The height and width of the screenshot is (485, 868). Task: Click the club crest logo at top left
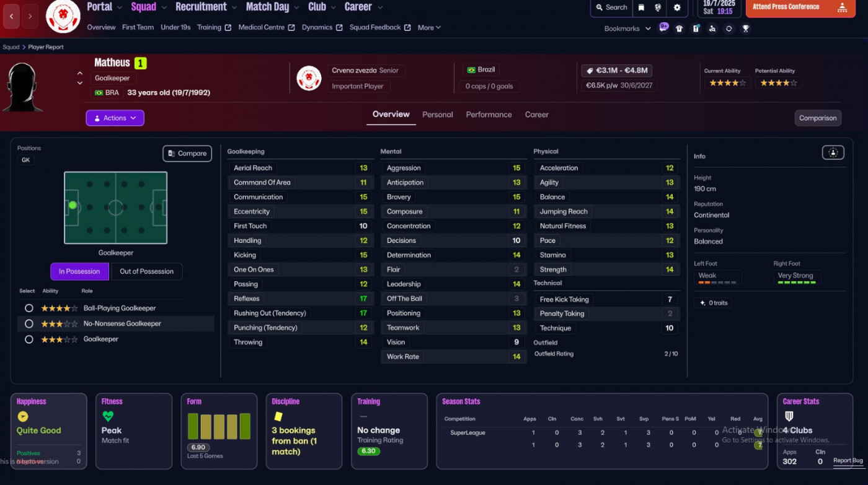[x=63, y=15]
